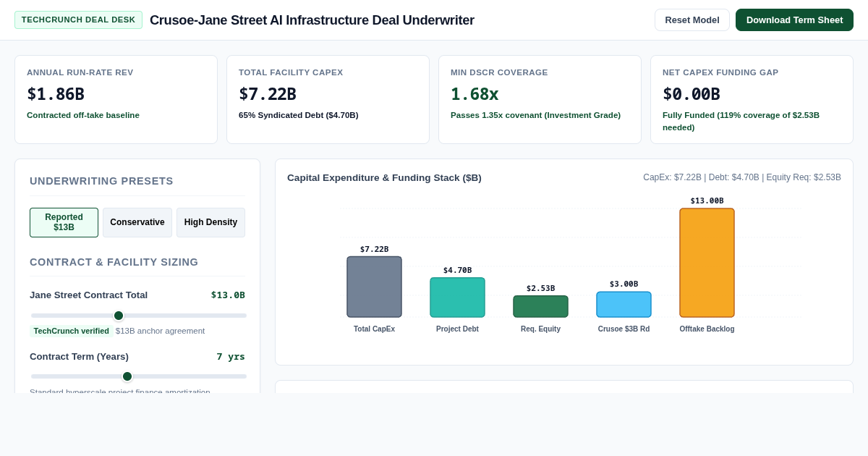Click '65% Syndicated Debt ($4.70B)' text
Viewport: 868px width, 456px height.
[x=299, y=115]
